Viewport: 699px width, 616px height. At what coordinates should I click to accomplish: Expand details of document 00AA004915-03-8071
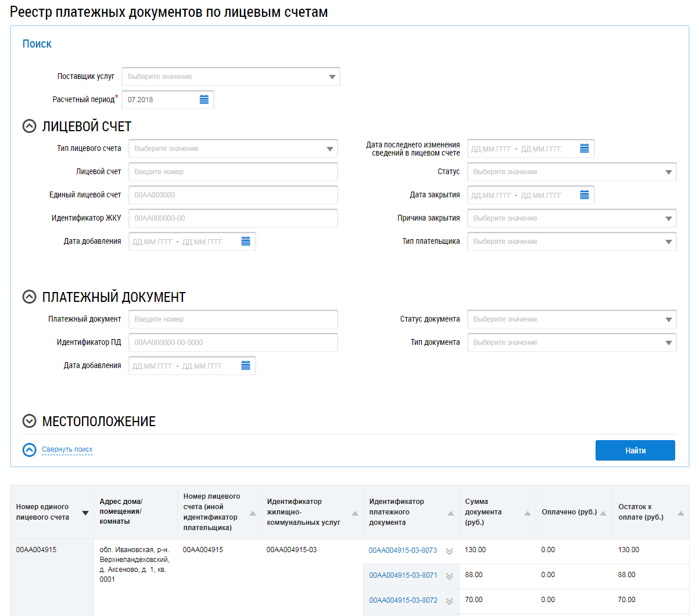tap(449, 576)
